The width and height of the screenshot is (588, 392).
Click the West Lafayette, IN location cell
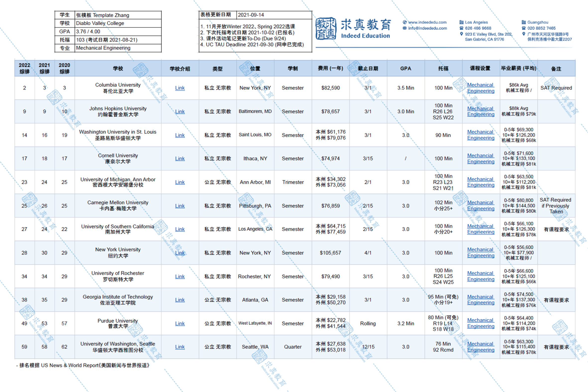click(x=255, y=323)
